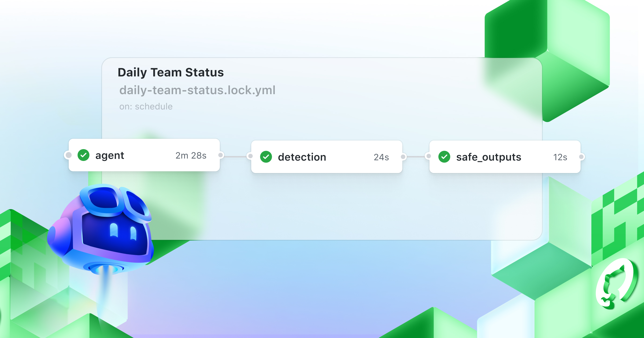Image resolution: width=644 pixels, height=338 pixels.
Task: Click the green checkmark on agent job
Action: [83, 155]
